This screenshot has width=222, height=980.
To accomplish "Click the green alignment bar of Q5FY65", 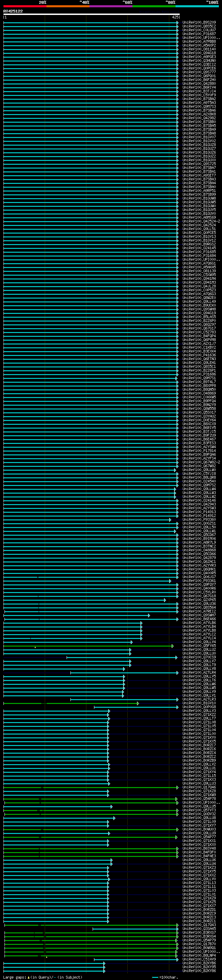I will coord(88,646).
